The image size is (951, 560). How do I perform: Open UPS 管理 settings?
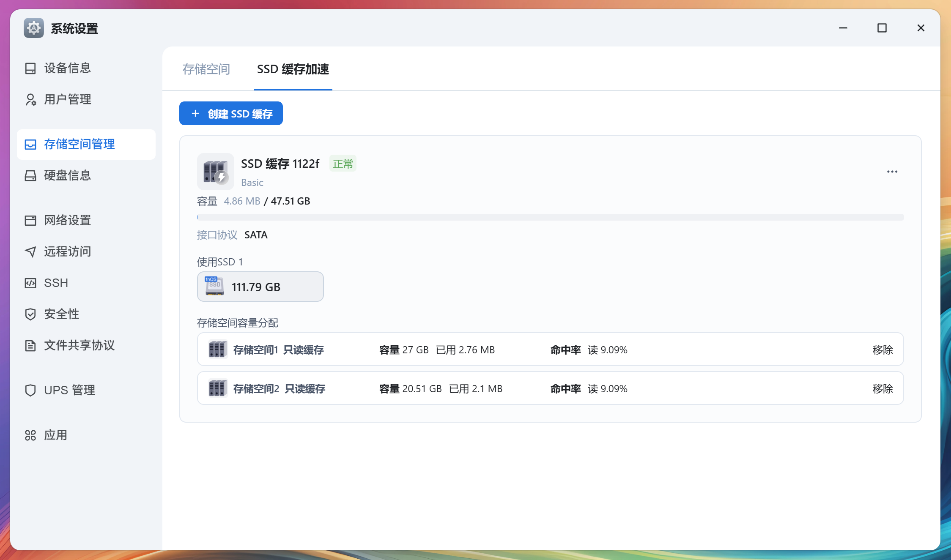pyautogui.click(x=69, y=390)
